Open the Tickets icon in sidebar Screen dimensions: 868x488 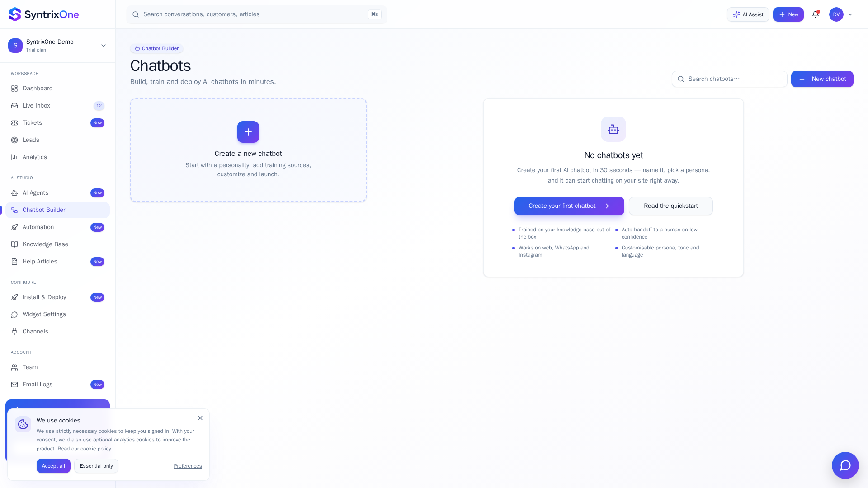pyautogui.click(x=14, y=123)
